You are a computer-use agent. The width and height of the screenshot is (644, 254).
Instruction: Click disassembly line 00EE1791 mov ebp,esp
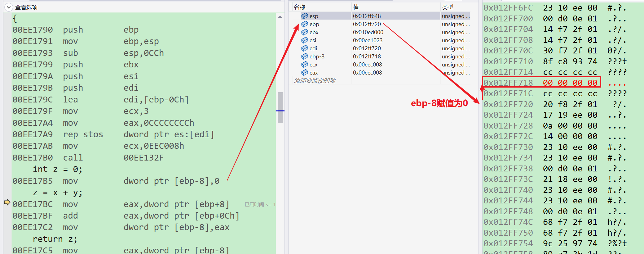click(86, 41)
